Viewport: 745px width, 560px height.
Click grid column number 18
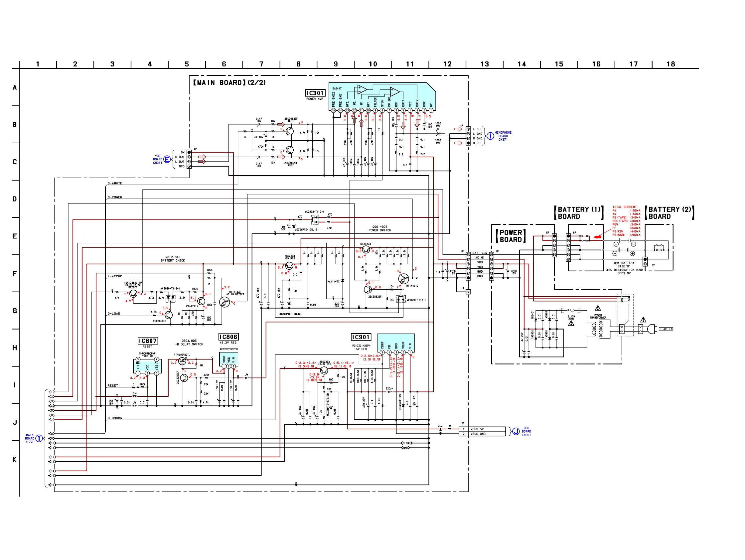click(x=670, y=64)
